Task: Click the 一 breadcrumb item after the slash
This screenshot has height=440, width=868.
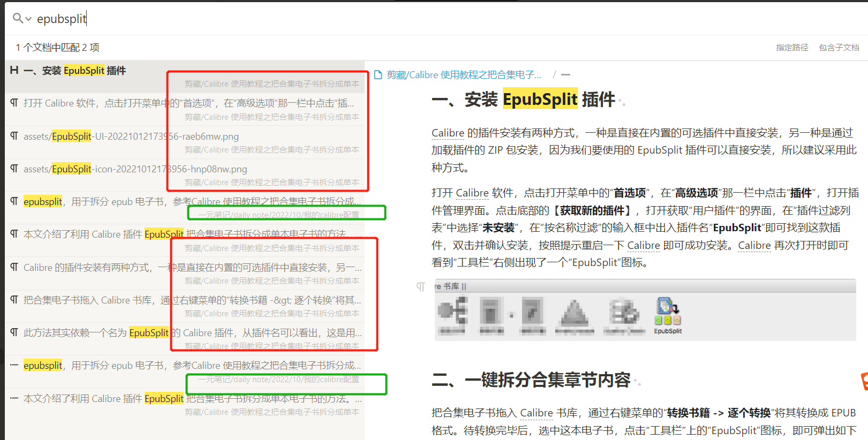Action: tap(565, 75)
